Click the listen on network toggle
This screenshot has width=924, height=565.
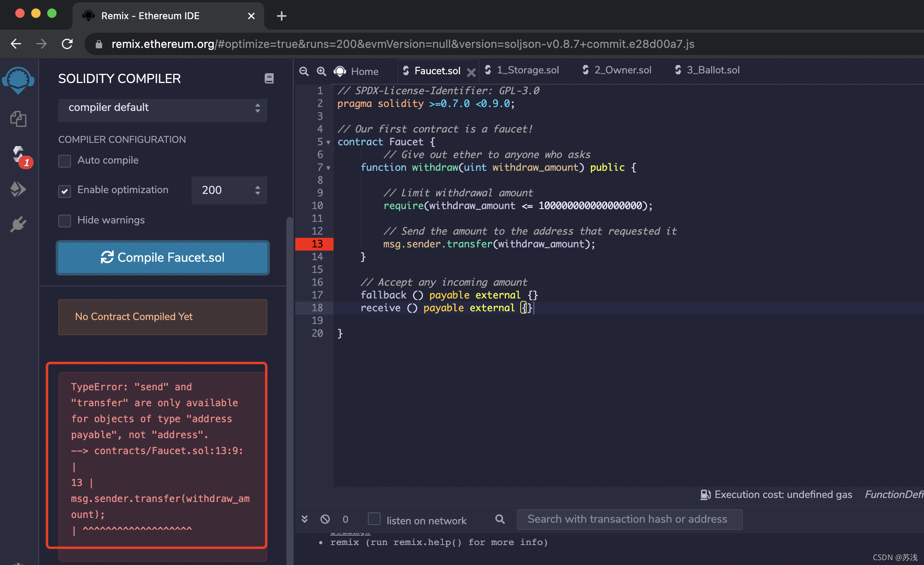(372, 520)
